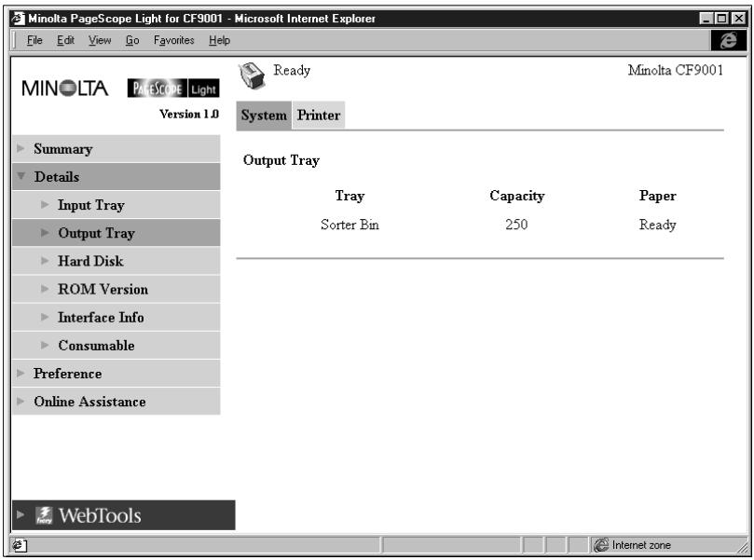Click the Minolta CF9001 device name

(x=676, y=70)
